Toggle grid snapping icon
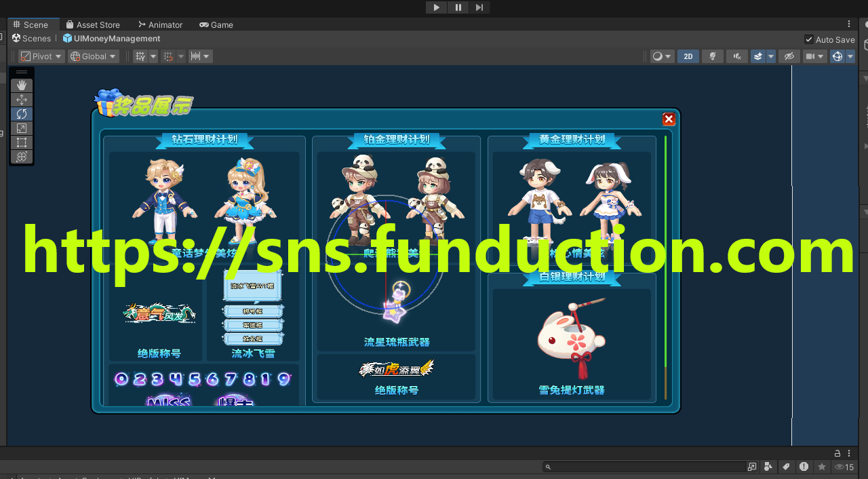868x479 pixels. point(168,56)
